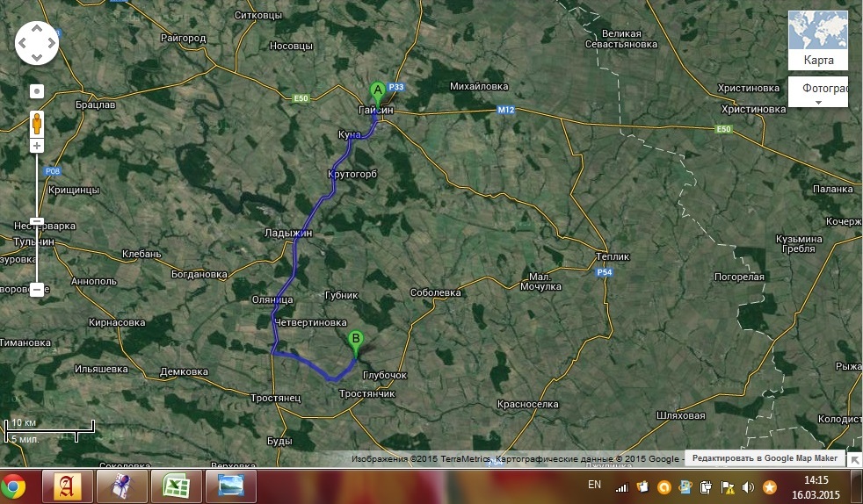Zoom out with the bottom minus button

tap(37, 290)
